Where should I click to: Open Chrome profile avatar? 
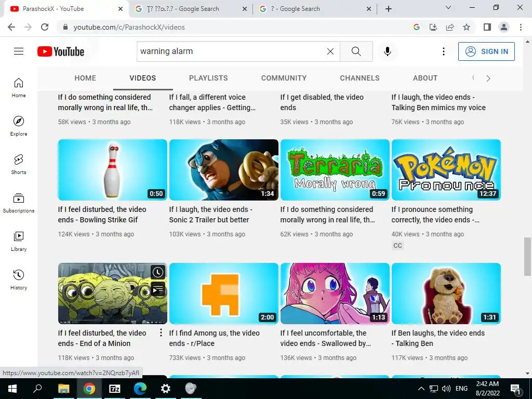(x=504, y=27)
